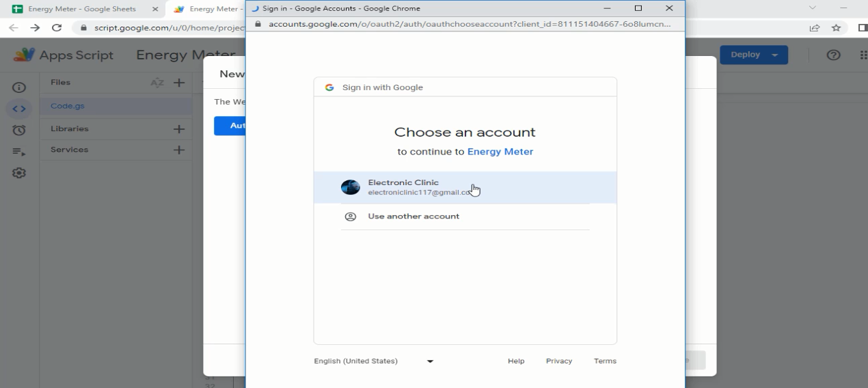The image size is (868, 388).
Task: Click the Services section label
Action: pyautogui.click(x=69, y=150)
